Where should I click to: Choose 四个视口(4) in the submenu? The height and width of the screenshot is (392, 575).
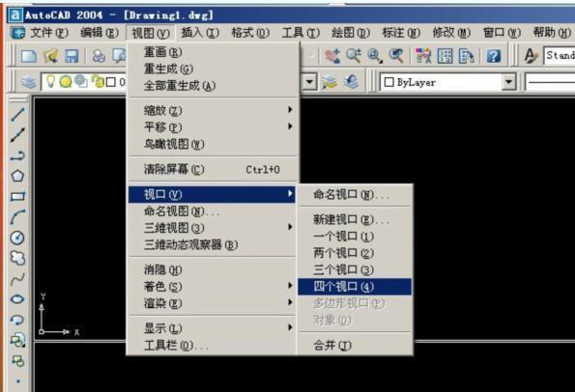coord(355,287)
